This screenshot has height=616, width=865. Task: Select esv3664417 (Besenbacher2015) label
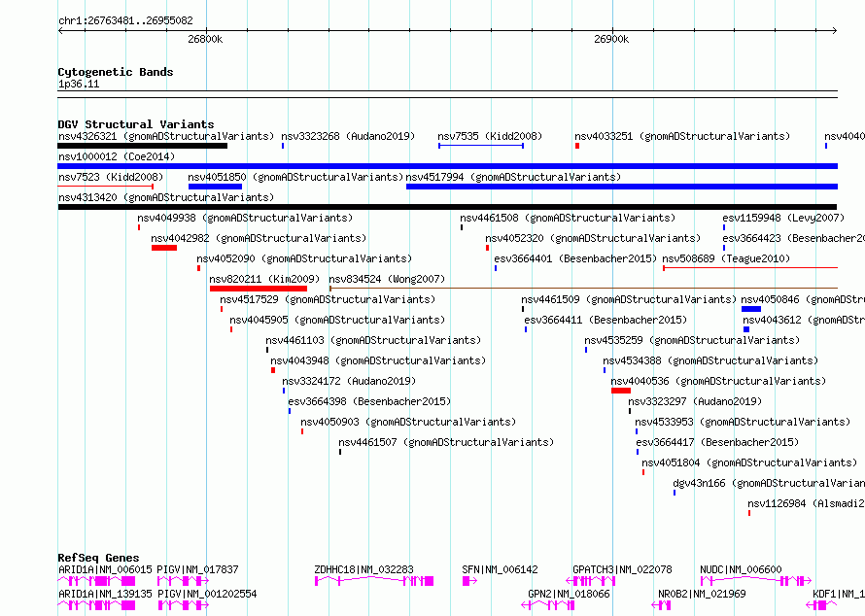[717, 442]
